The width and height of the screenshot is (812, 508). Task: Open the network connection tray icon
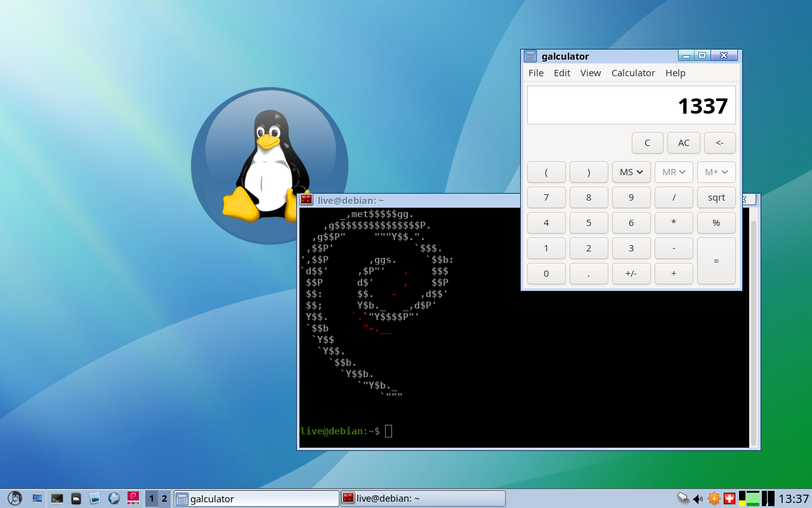click(683, 498)
